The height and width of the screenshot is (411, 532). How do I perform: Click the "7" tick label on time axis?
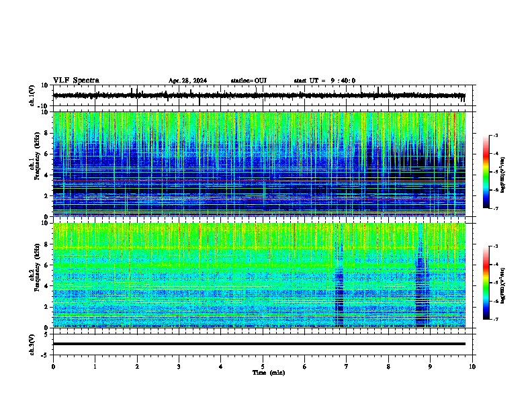click(347, 367)
